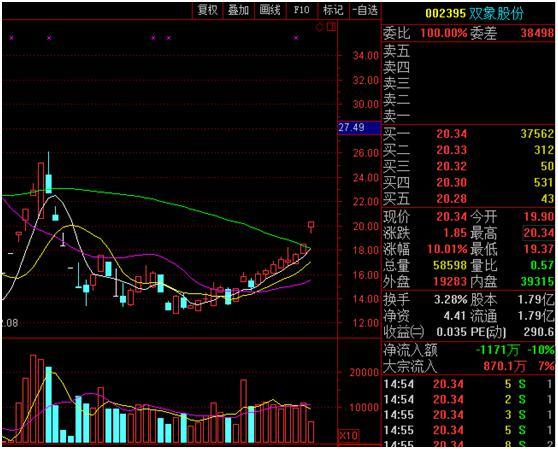Click the stock code 002395
This screenshot has width=558, height=449.
pyautogui.click(x=446, y=14)
